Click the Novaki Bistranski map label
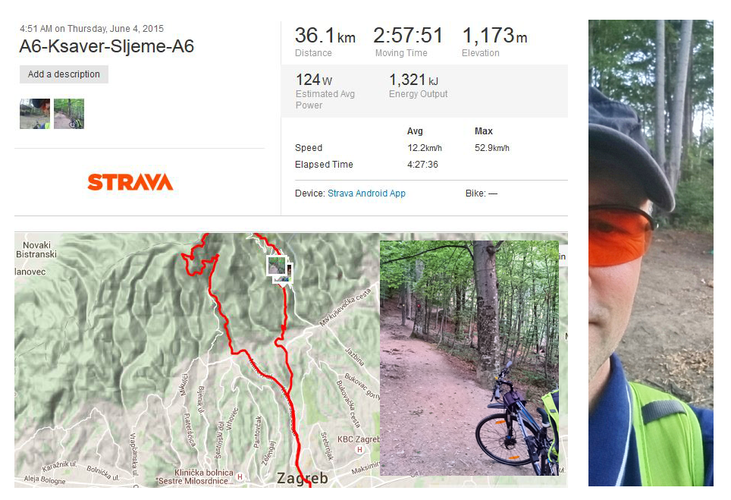The image size is (731, 500). [36, 249]
